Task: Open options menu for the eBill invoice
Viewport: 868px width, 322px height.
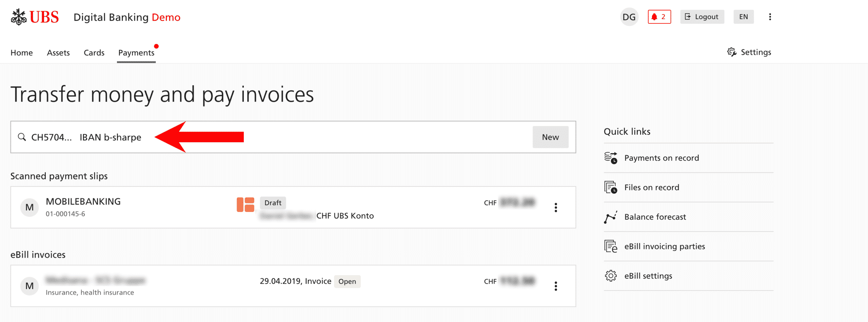Action: click(556, 286)
